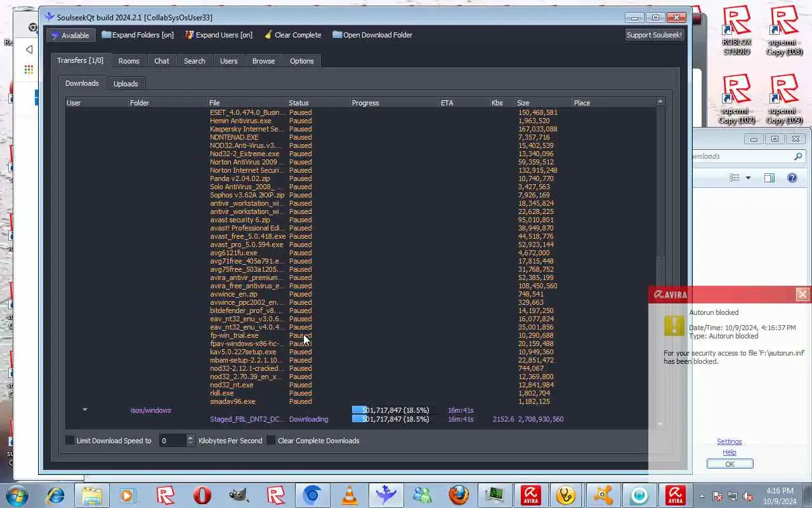Select the rkill.exe download row
This screenshot has height=508, width=812.
point(360,393)
